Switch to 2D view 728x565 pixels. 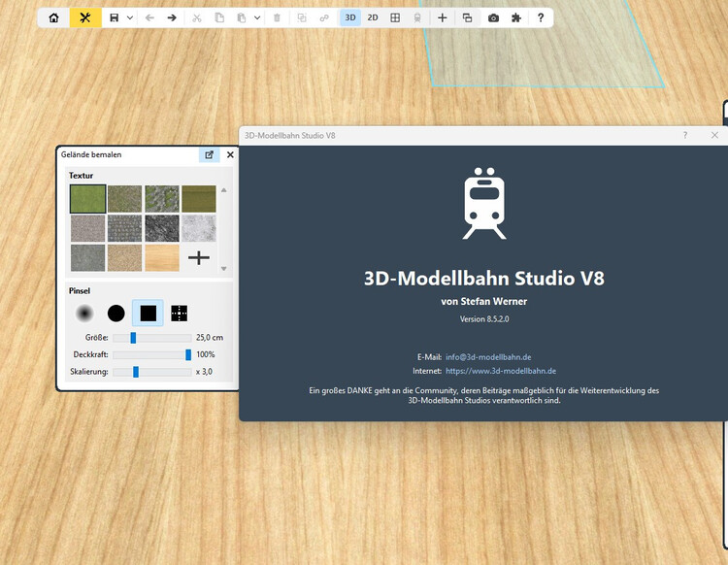(x=373, y=18)
